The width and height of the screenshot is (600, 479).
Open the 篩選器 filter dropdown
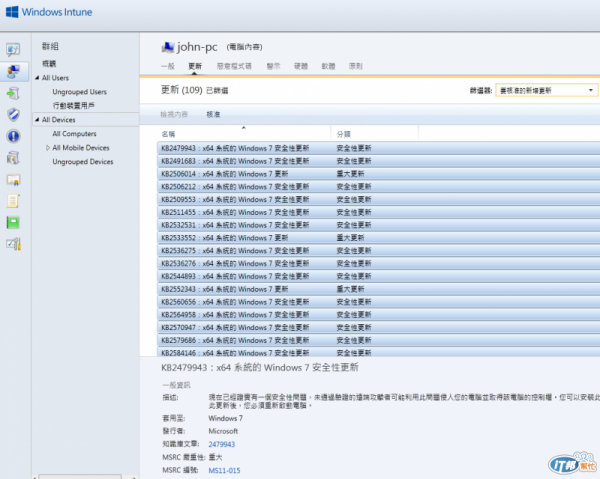point(547,90)
